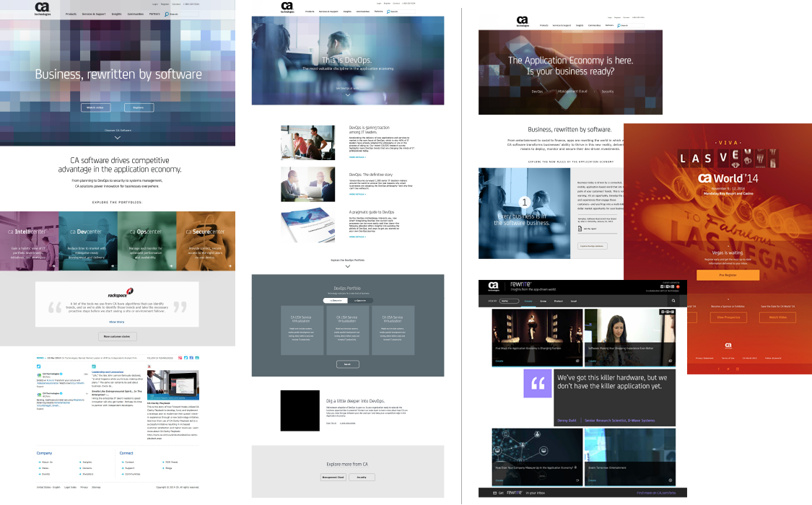The image size is (812, 505).
Task: Click fashion runway article card on Rewrite
Action: tap(537, 338)
